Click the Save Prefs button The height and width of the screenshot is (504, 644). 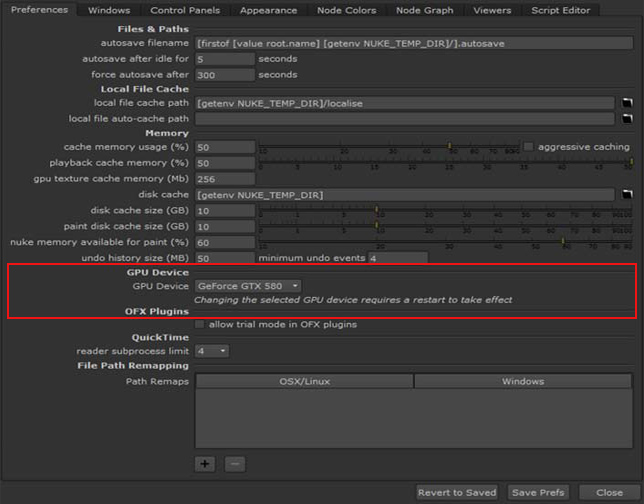pos(538,492)
